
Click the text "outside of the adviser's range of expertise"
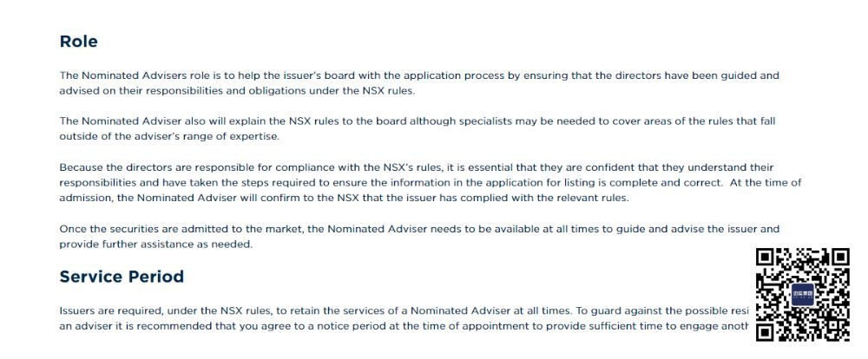pos(168,136)
